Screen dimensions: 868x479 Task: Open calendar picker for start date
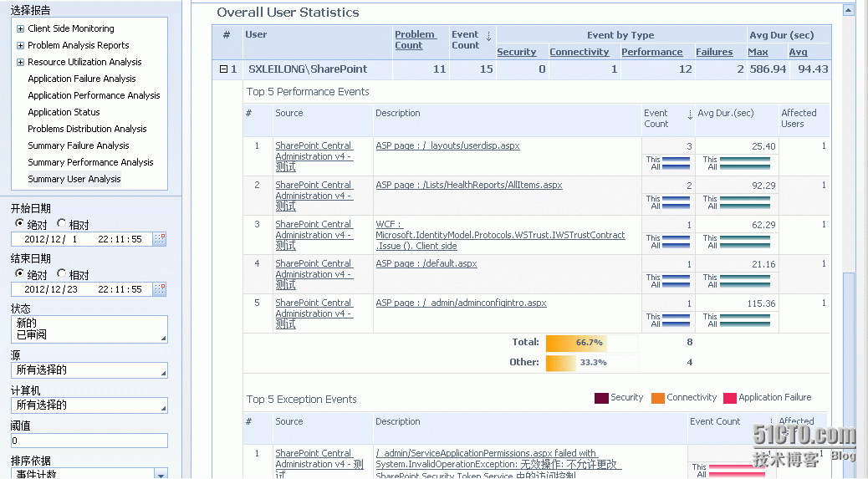point(160,239)
